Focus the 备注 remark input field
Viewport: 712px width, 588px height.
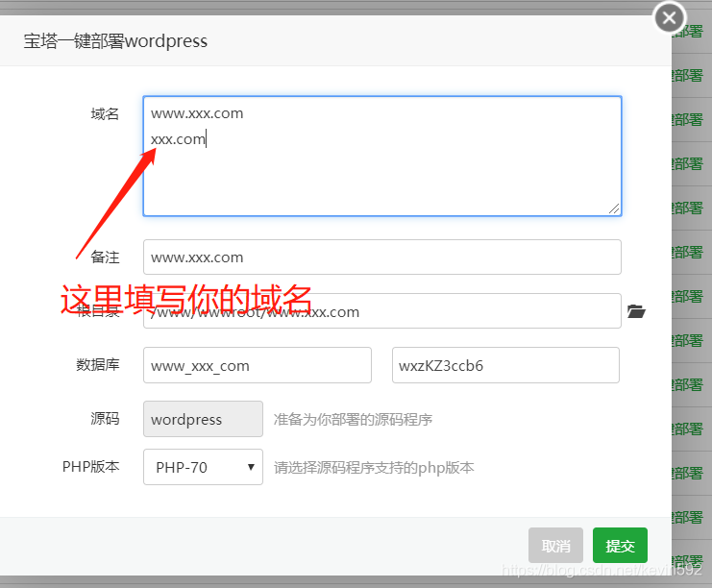tap(382, 257)
